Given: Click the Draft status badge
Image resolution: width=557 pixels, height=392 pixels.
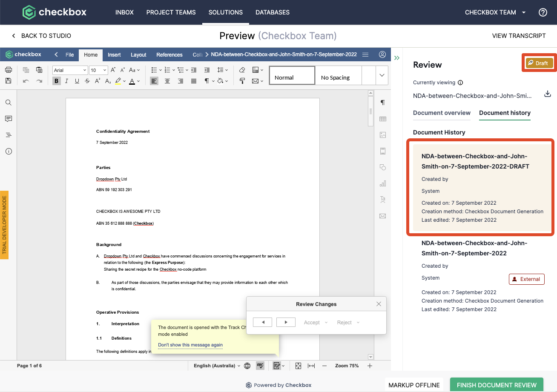Looking at the screenshot, I should coord(539,63).
